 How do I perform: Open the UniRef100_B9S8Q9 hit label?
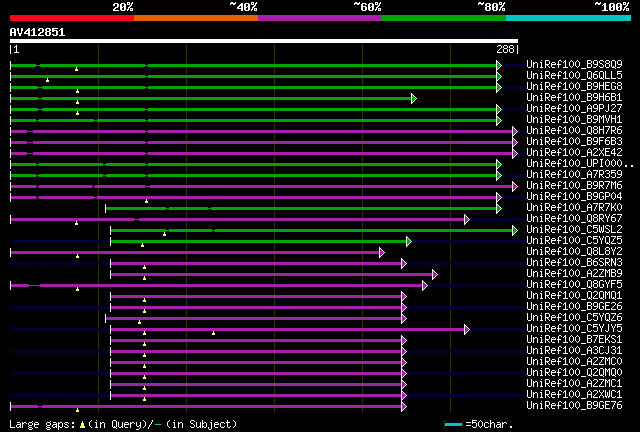click(574, 64)
